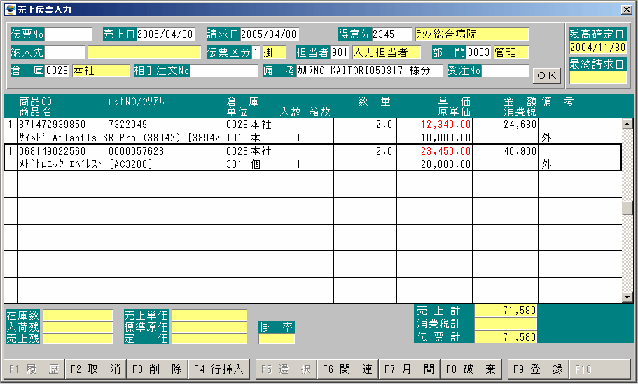Click the 伝票計 total field

(x=506, y=337)
